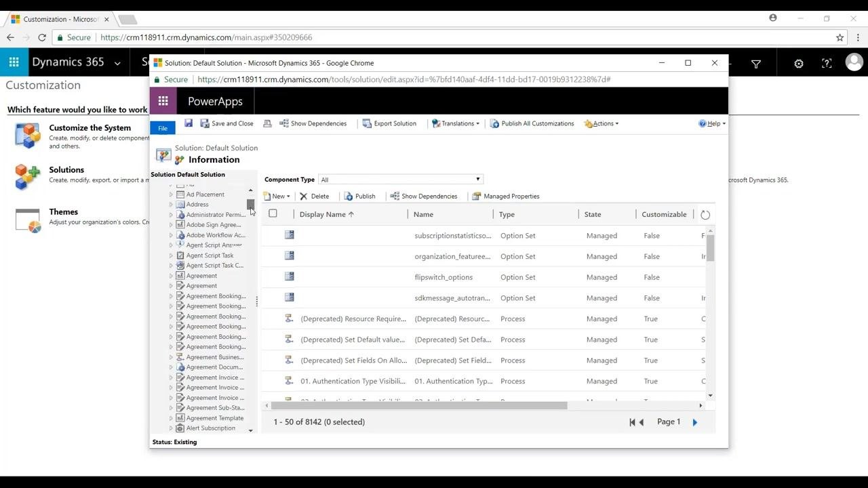
Task: Click Publish in the grid toolbar
Action: pos(359,196)
